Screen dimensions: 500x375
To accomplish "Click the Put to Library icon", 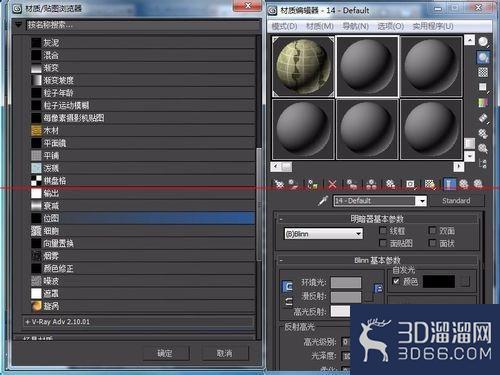I will pyautogui.click(x=390, y=184).
